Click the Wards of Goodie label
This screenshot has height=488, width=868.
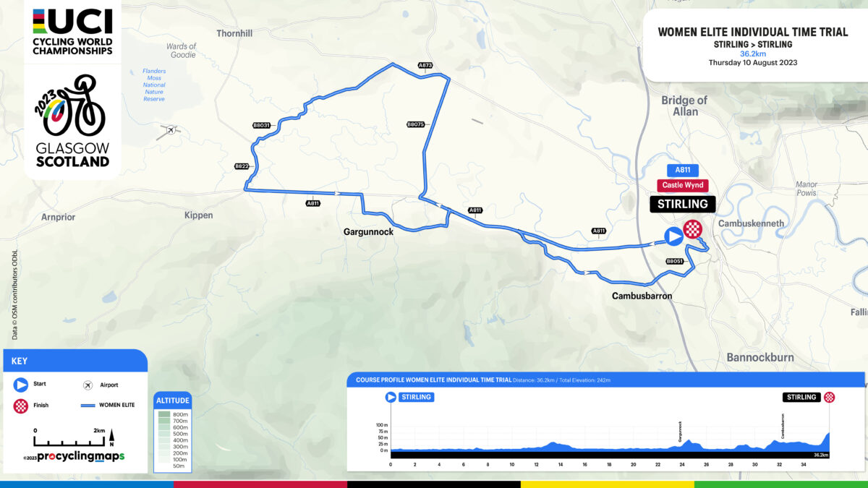tap(182, 50)
